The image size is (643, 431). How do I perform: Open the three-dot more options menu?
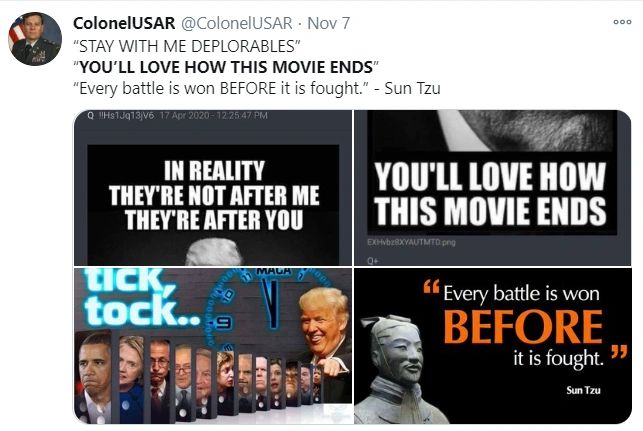pyautogui.click(x=622, y=22)
